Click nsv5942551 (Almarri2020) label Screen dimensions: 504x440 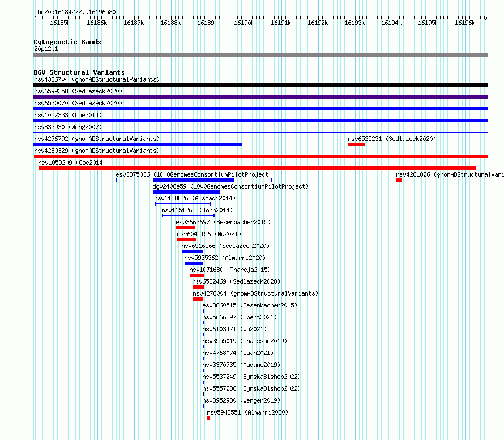247,412
